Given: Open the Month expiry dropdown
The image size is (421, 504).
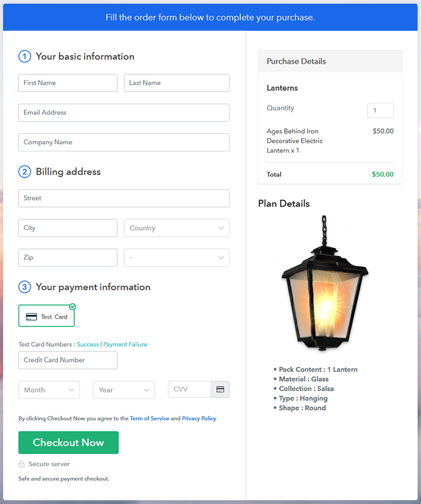Looking at the screenshot, I should 49,390.
